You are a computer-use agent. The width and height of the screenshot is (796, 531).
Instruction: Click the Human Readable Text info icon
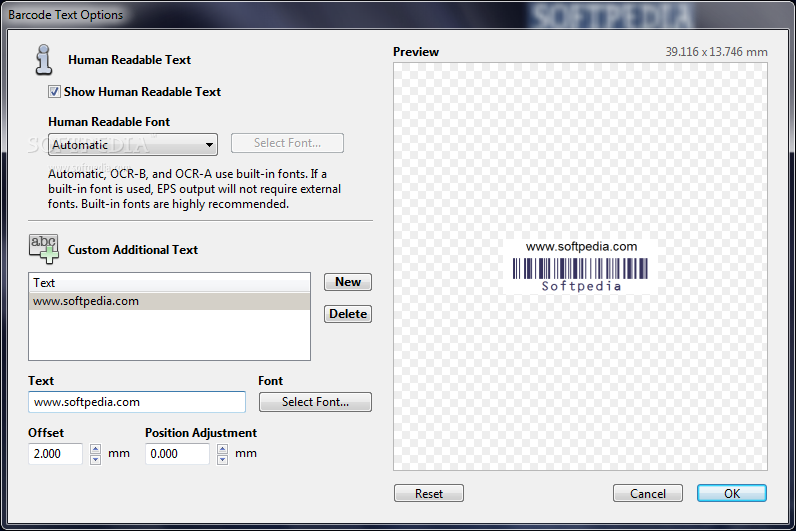tap(44, 60)
